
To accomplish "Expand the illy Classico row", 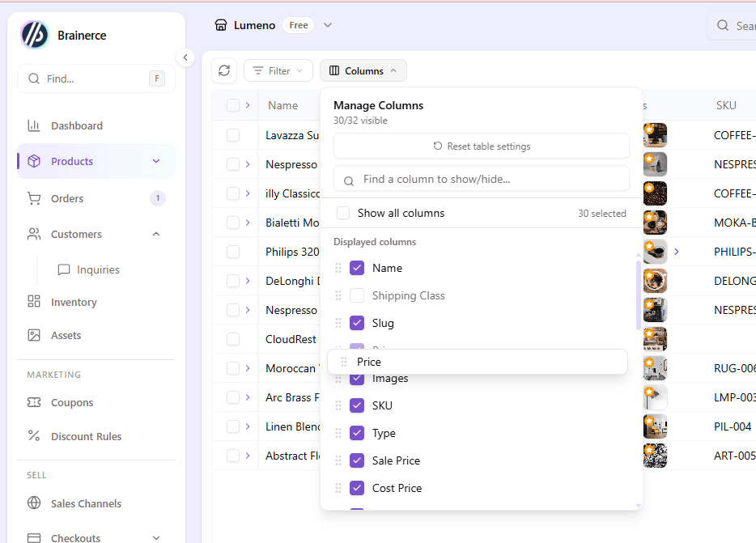I will coord(248,193).
